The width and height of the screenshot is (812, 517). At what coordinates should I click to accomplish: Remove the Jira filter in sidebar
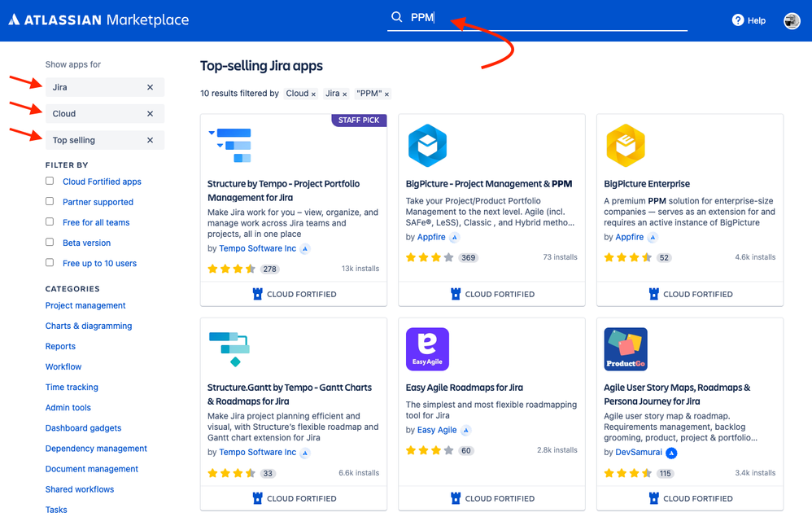pyautogui.click(x=151, y=87)
